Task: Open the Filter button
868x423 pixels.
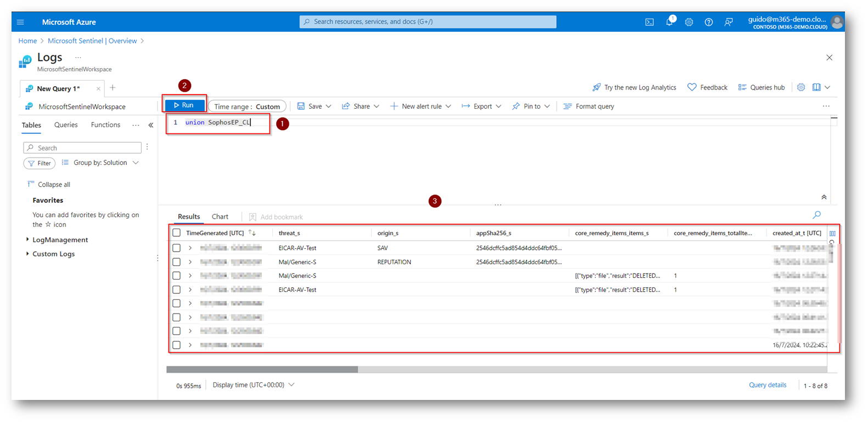Action: coord(40,163)
